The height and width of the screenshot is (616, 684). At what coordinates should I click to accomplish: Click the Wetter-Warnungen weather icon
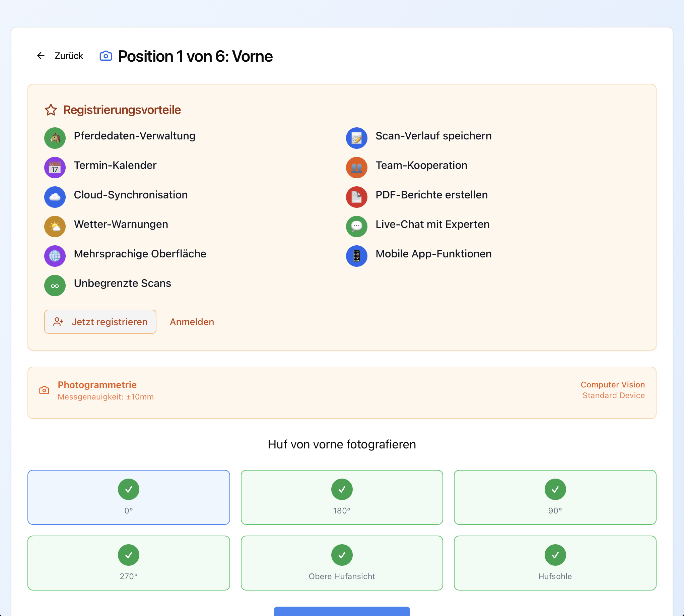click(55, 227)
